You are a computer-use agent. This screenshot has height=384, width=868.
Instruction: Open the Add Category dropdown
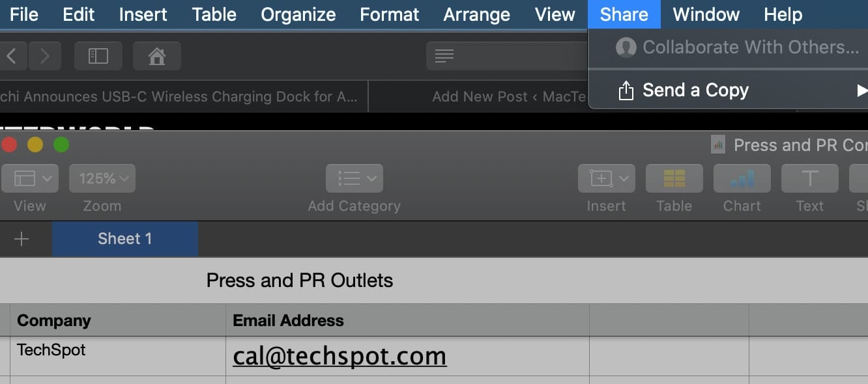coord(354,178)
